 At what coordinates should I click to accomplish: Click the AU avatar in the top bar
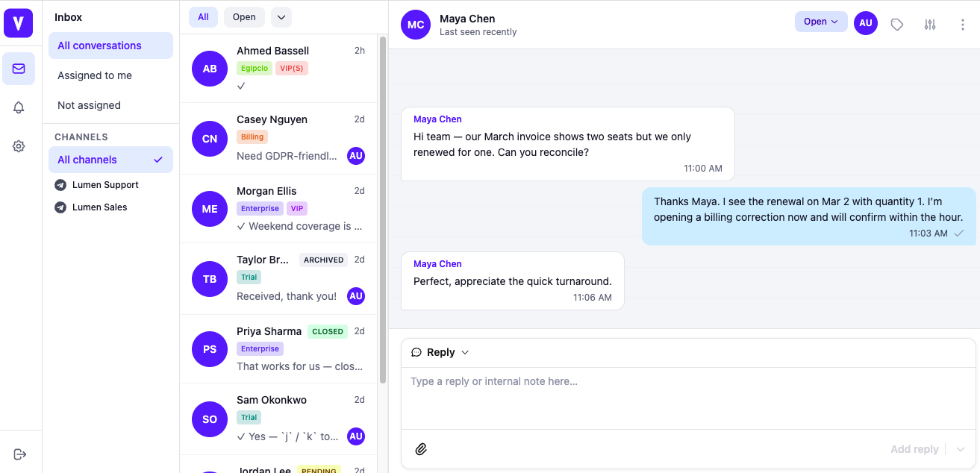click(866, 23)
